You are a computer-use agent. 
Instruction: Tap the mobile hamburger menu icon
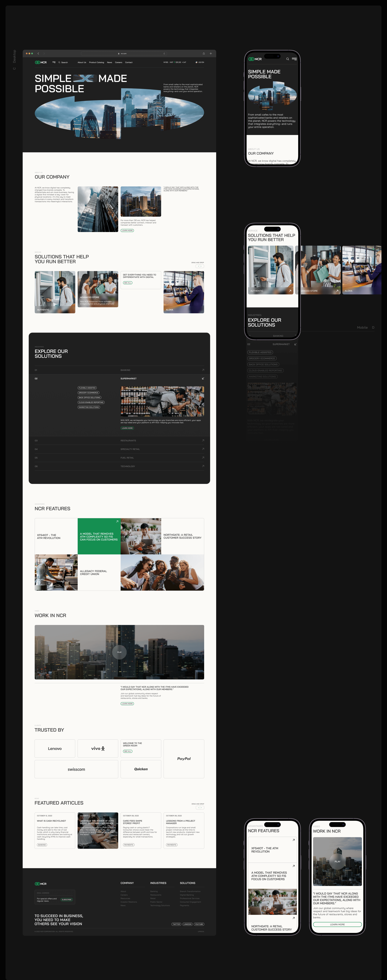tap(294, 59)
